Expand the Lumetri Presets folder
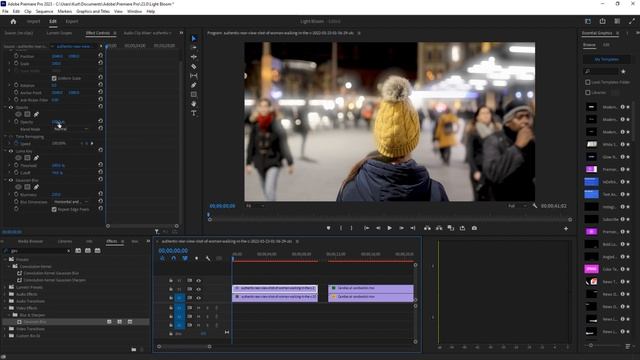The height and width of the screenshot is (360, 640). point(5,287)
